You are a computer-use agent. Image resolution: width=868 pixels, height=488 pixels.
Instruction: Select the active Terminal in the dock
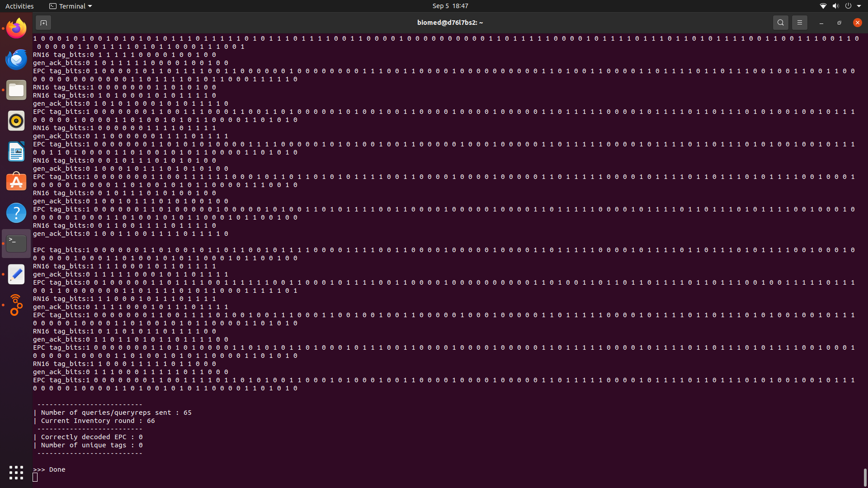point(16,243)
